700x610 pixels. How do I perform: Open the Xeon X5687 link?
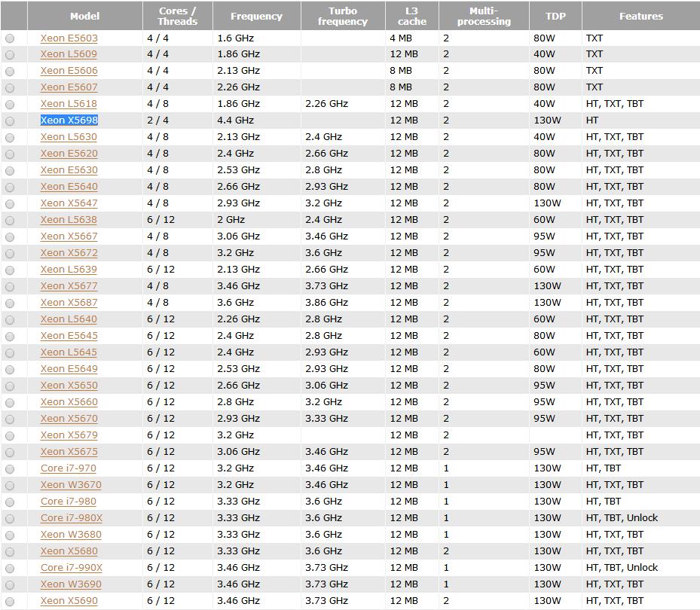(69, 303)
